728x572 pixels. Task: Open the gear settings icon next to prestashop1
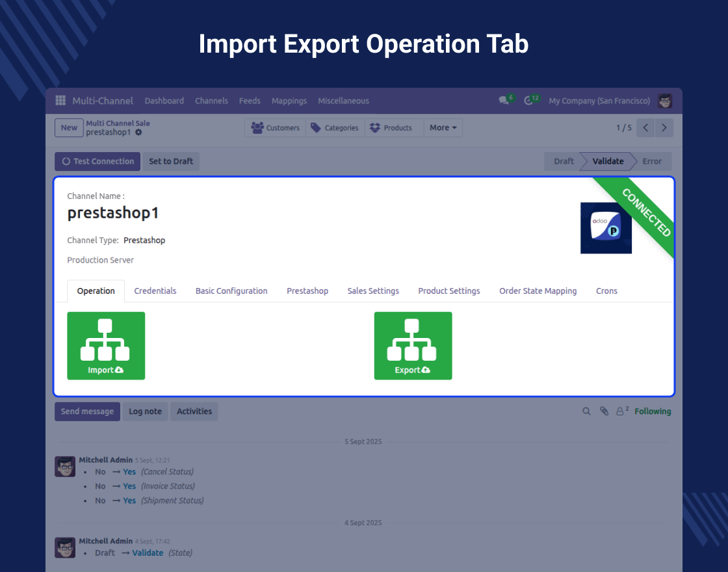click(138, 133)
